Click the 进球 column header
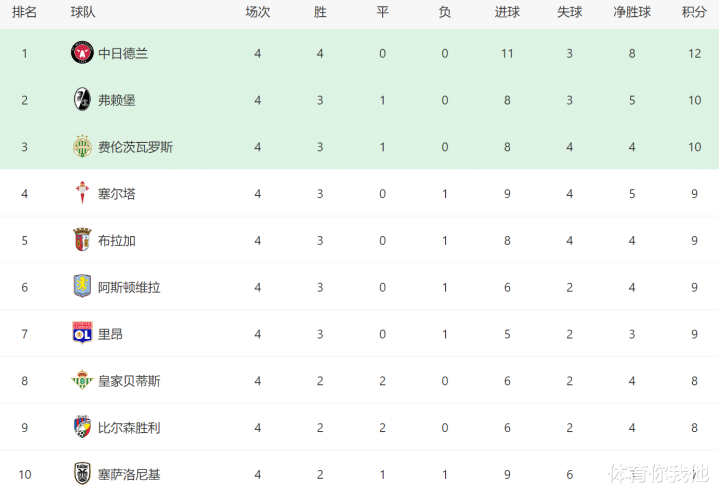Screen dimensions: 719x496 (507, 12)
